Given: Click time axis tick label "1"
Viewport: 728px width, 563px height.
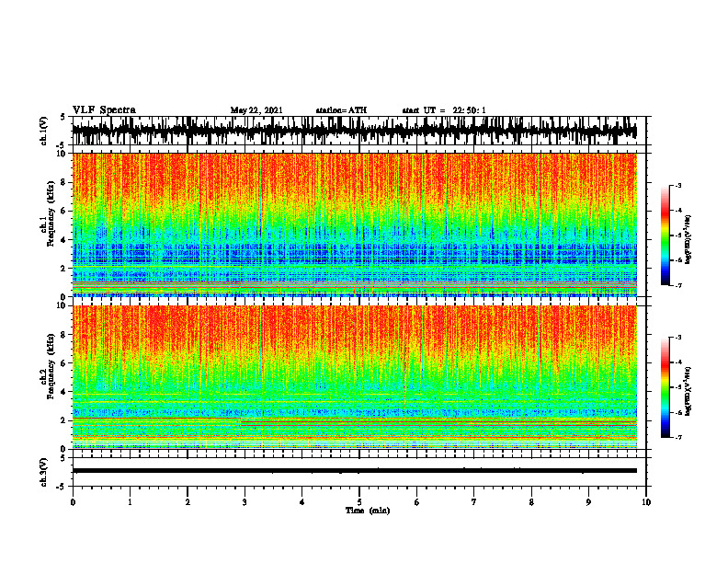Looking at the screenshot, I should tap(130, 502).
